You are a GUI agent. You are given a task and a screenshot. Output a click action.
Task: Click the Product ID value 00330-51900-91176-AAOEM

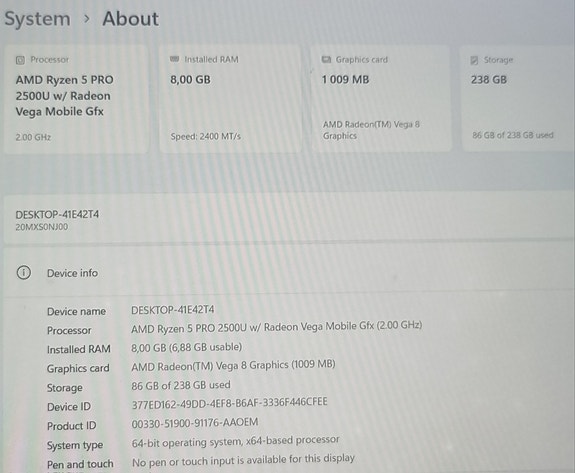[195, 423]
